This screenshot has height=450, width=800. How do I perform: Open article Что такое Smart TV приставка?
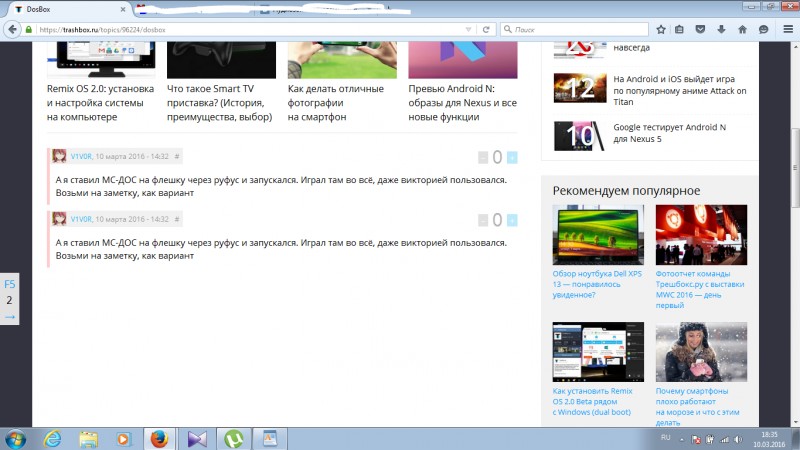pyautogui.click(x=219, y=103)
